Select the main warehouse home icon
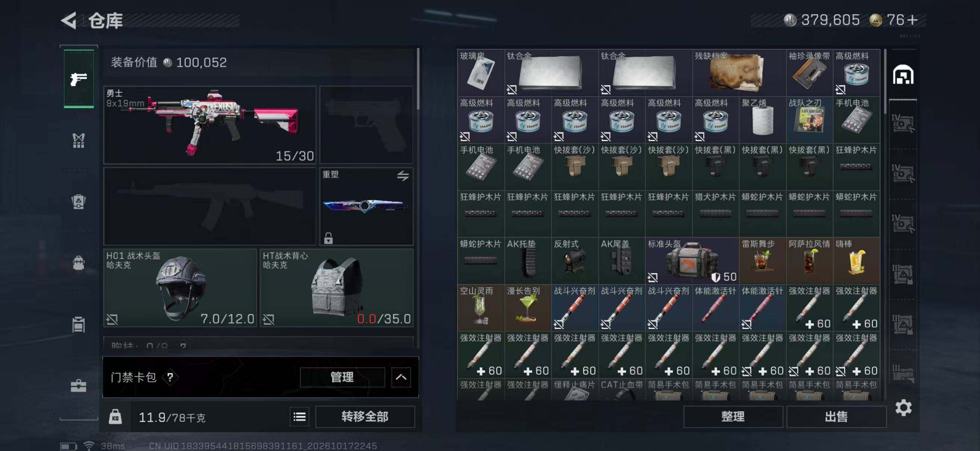 point(903,74)
